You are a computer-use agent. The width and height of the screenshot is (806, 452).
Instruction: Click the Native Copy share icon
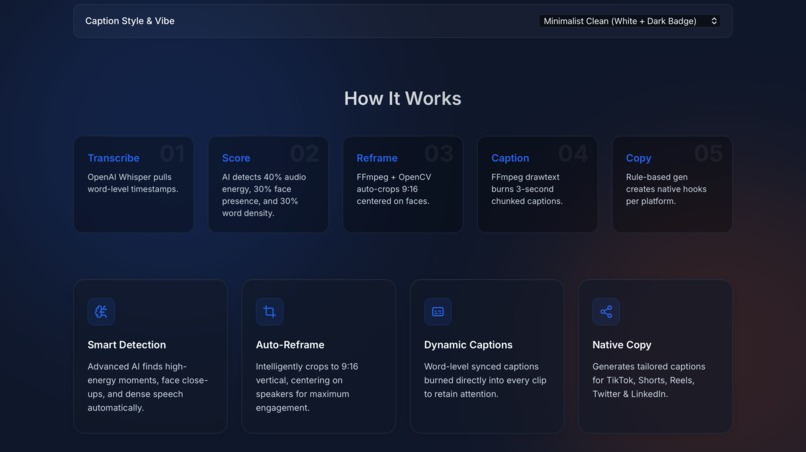606,312
